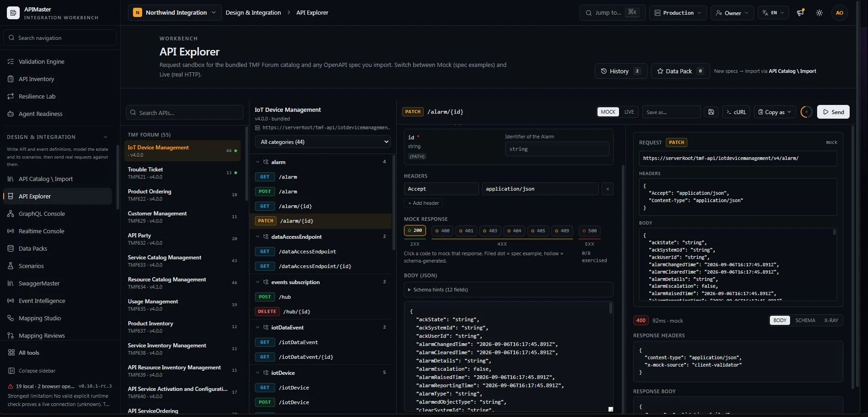The image size is (868, 417).
Task: Click the APIMaster logo icon
Action: 13,13
